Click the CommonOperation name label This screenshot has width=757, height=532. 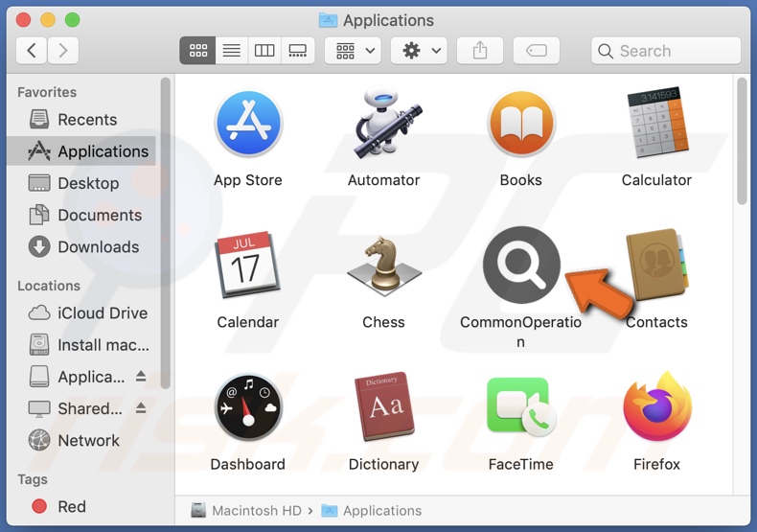pyautogui.click(x=520, y=332)
